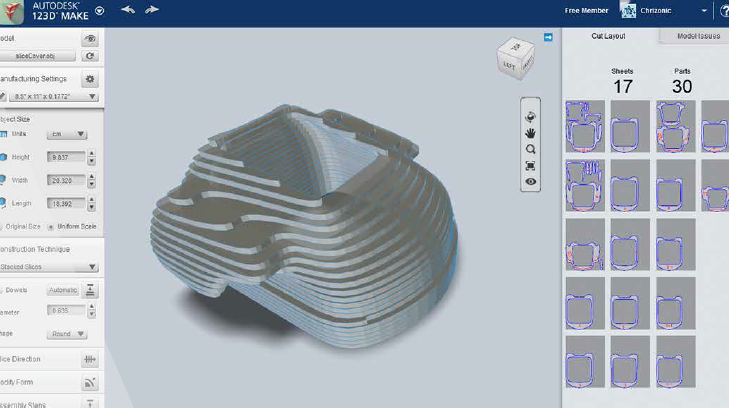
Task: Toggle model visibility eye in Model section
Action: (x=90, y=39)
